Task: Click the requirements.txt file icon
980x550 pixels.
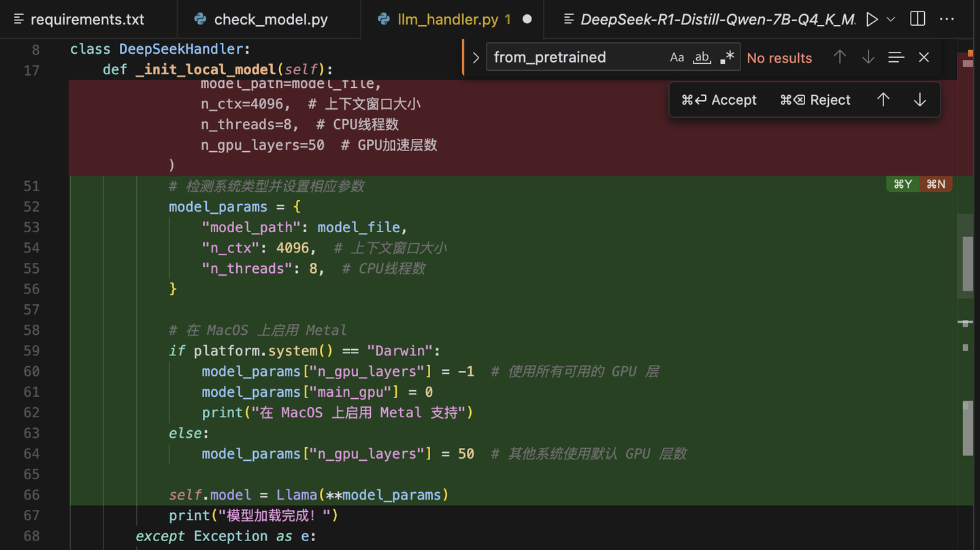Action: coord(18,19)
